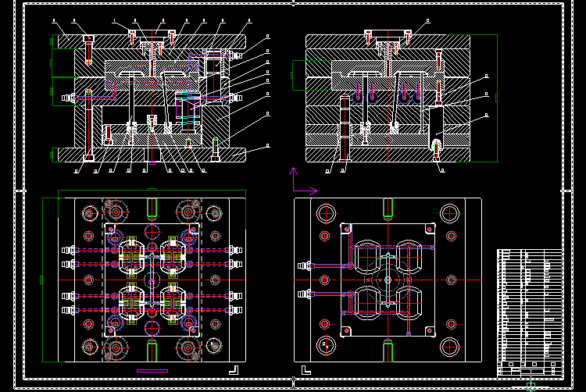Select the center sprue circle in the lower-right plan view
The height and width of the screenshot is (392, 586).
(x=388, y=280)
